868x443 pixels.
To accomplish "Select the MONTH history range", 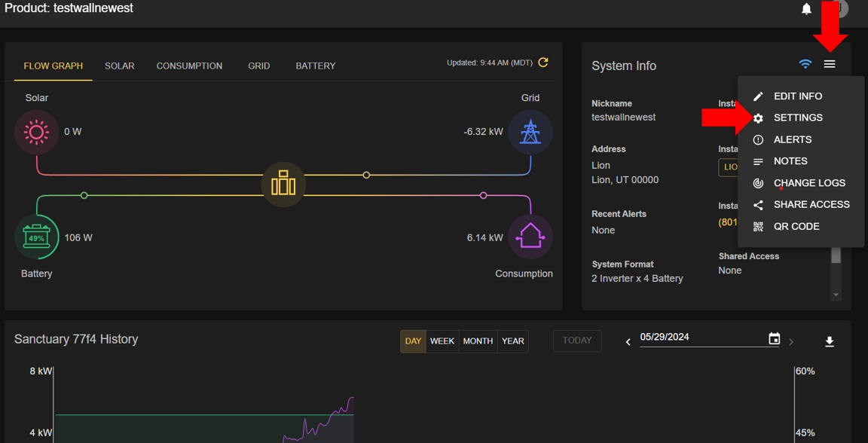I will (x=478, y=341).
